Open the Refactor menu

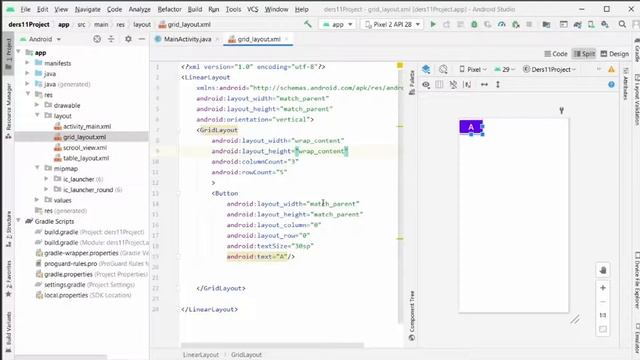coord(169,9)
